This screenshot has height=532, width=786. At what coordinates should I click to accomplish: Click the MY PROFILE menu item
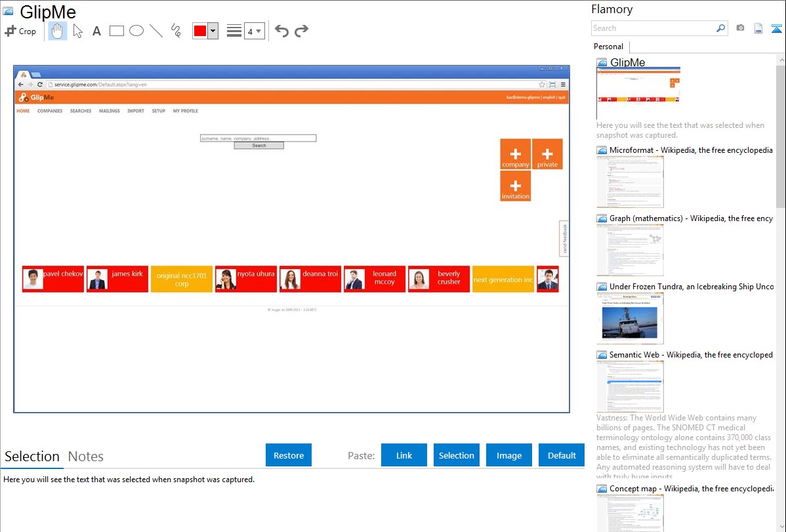click(x=186, y=111)
